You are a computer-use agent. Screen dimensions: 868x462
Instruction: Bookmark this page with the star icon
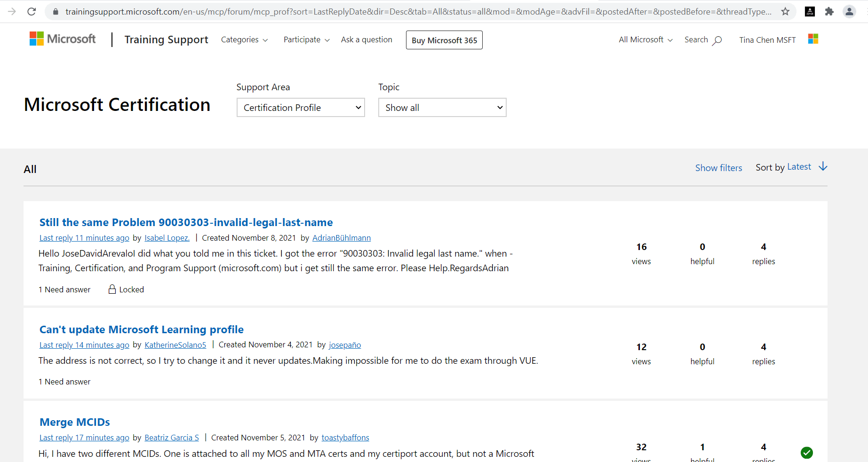click(785, 11)
